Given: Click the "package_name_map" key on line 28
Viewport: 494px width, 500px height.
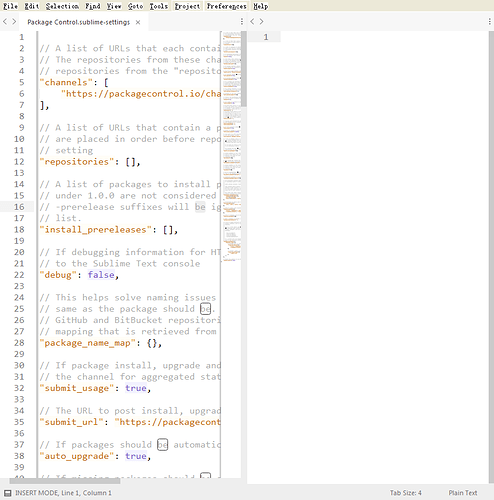Looking at the screenshot, I should (88, 343).
